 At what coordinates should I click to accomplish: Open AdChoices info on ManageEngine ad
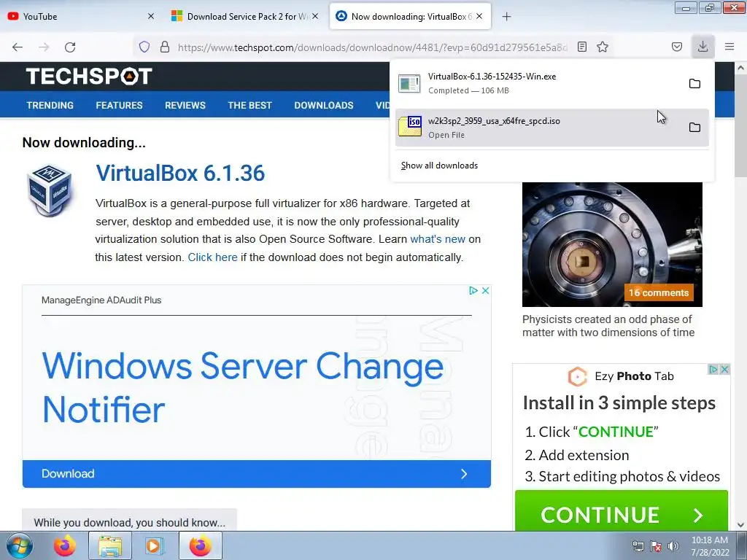pyautogui.click(x=473, y=290)
